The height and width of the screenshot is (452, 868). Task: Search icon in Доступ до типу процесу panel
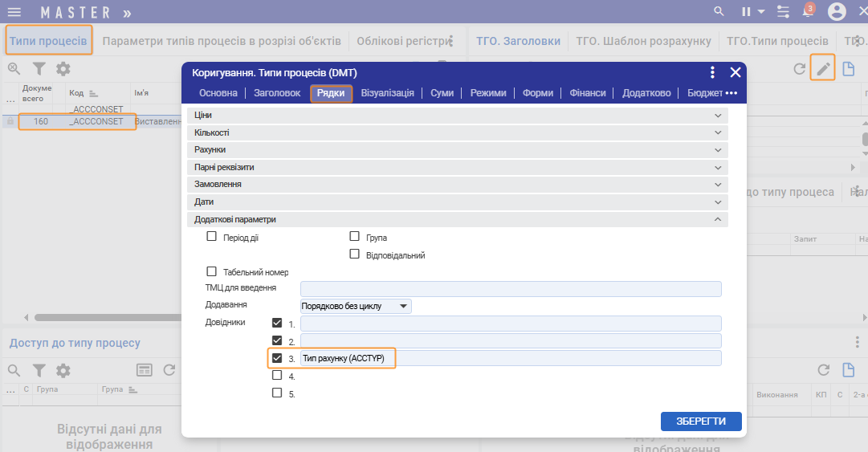coord(14,370)
